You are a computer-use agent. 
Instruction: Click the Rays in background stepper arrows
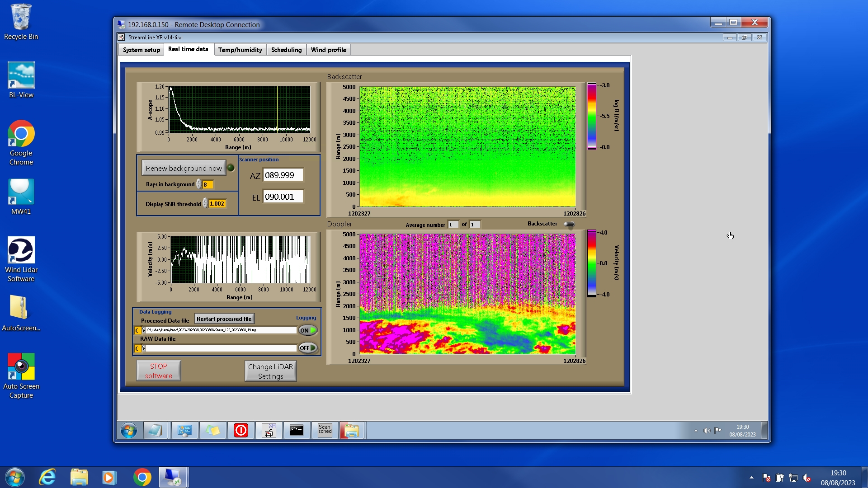click(x=198, y=184)
